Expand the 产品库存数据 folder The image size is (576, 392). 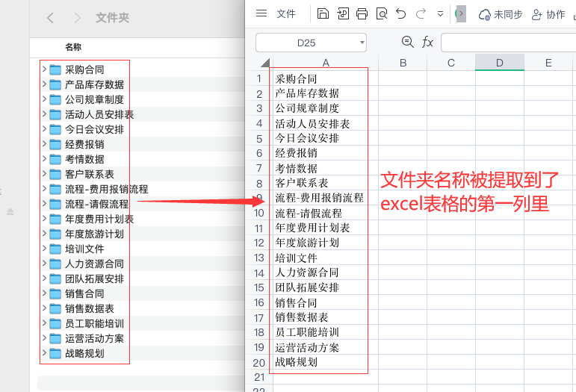[x=44, y=84]
